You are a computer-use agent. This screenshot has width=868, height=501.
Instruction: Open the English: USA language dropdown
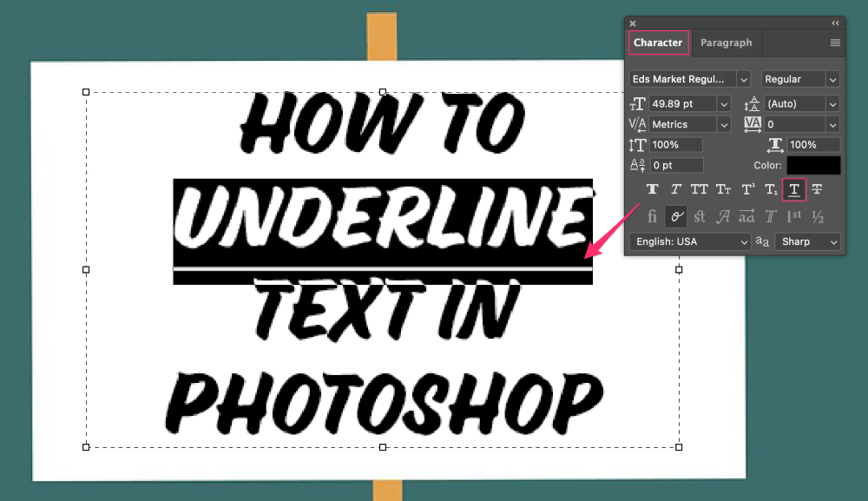[x=690, y=241]
